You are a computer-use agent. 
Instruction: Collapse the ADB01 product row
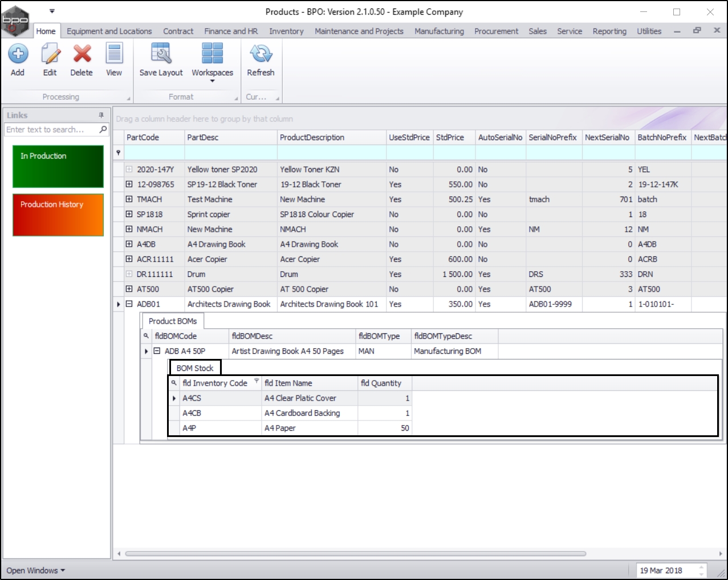click(x=129, y=304)
